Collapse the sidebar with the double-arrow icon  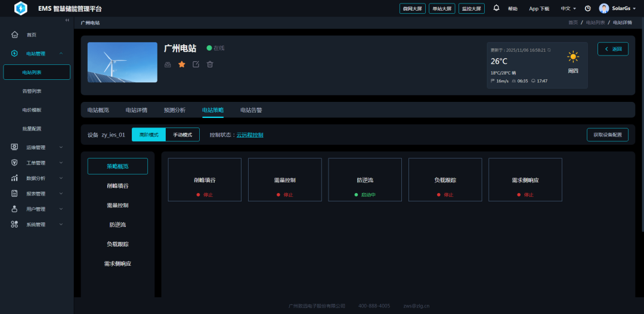pyautogui.click(x=67, y=21)
